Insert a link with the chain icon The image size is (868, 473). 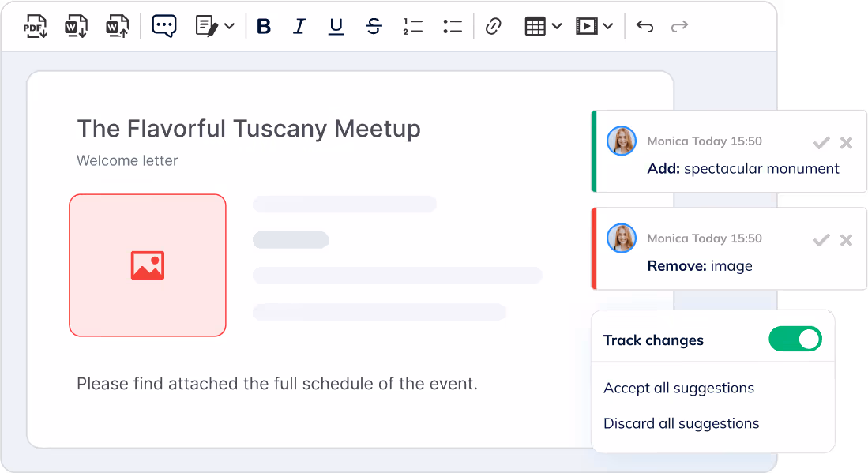pos(494,27)
